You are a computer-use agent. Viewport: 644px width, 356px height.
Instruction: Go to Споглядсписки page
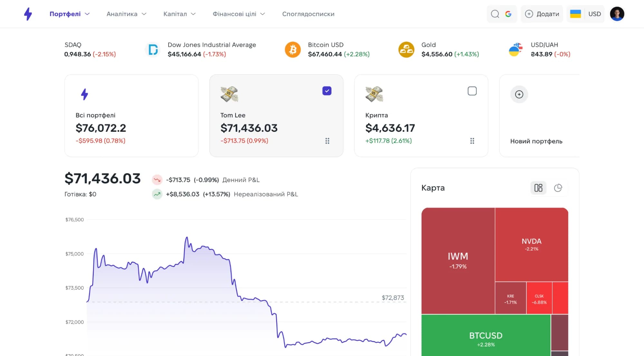308,14
